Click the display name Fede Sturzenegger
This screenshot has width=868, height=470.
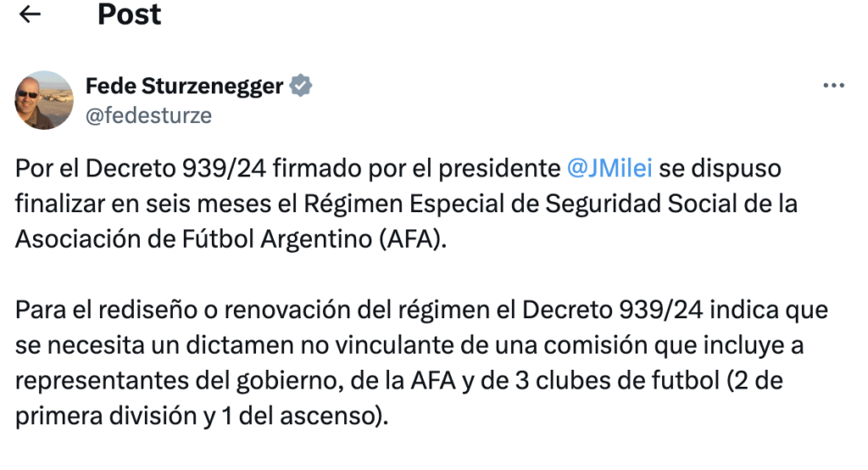point(184,86)
